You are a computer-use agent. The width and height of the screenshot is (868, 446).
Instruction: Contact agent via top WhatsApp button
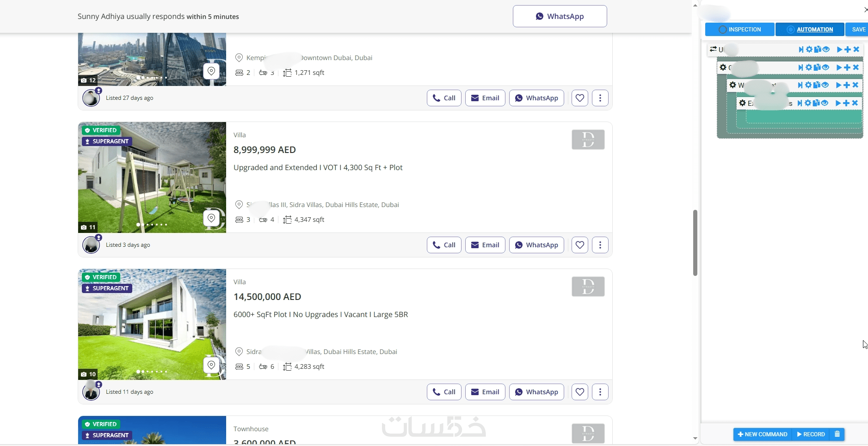coord(560,16)
